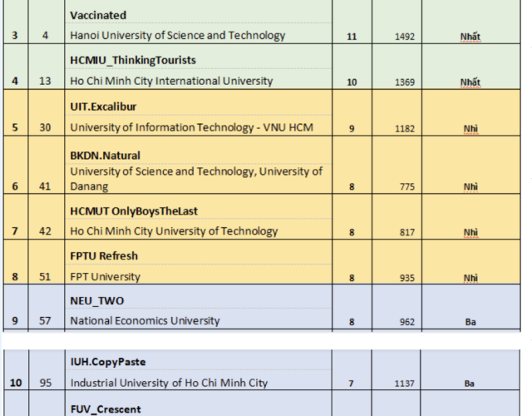532x416 pixels.
Task: Click team name 'NEU_TWO'
Action: 97,300
